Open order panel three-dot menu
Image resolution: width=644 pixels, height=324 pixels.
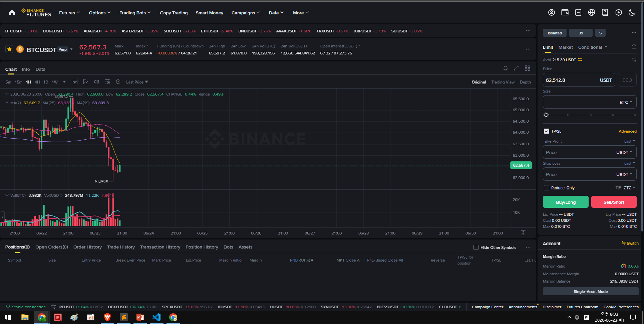(x=634, y=33)
